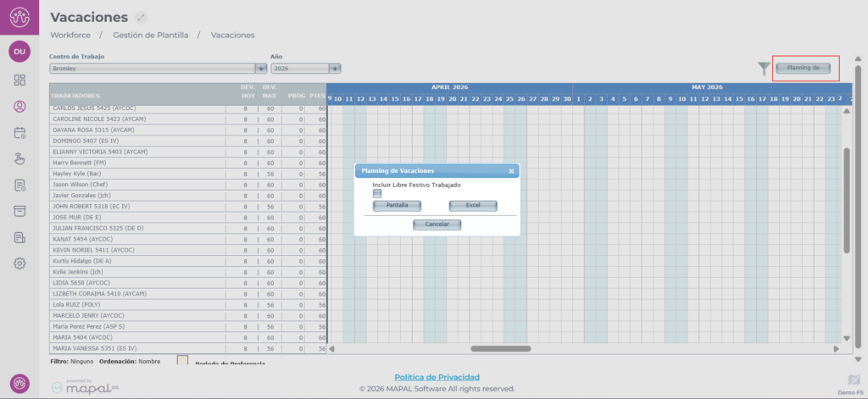Open the dashboard grid icon in sidebar
The width and height of the screenshot is (868, 399).
(x=19, y=80)
